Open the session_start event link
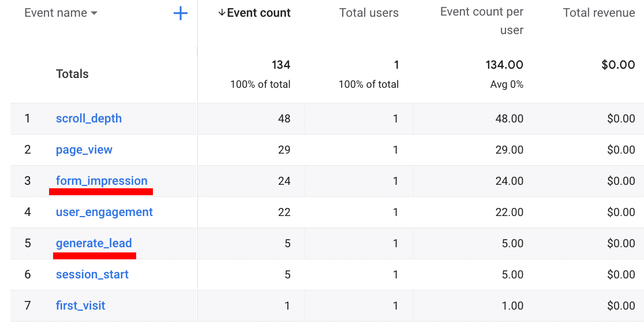 92,274
